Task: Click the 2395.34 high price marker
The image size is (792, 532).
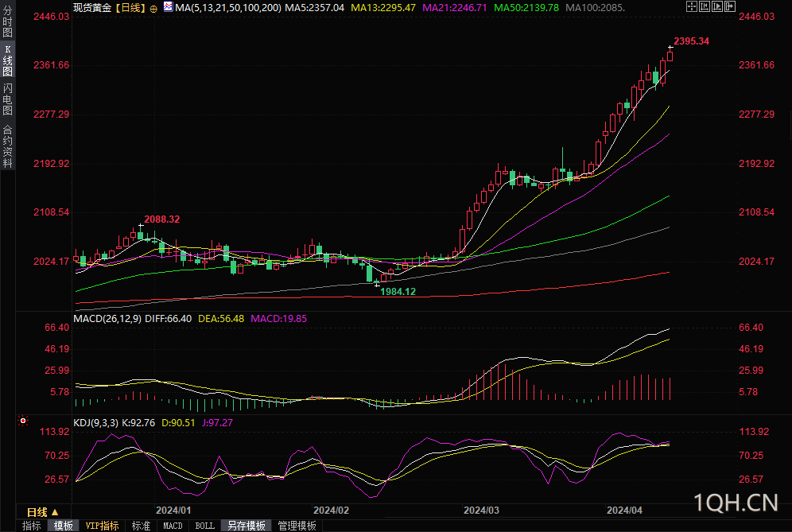Action: (x=692, y=41)
